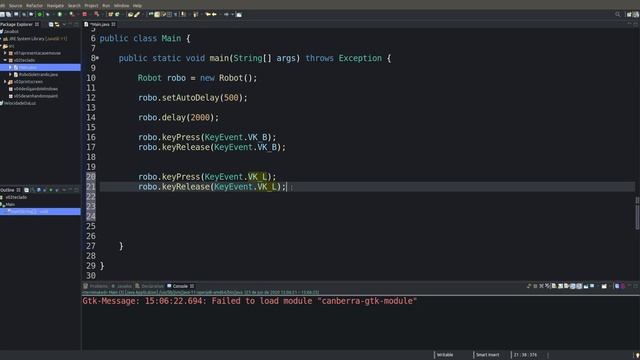Screen dimensions: 640x360
Task: Select the Console tab
Action: click(180, 286)
